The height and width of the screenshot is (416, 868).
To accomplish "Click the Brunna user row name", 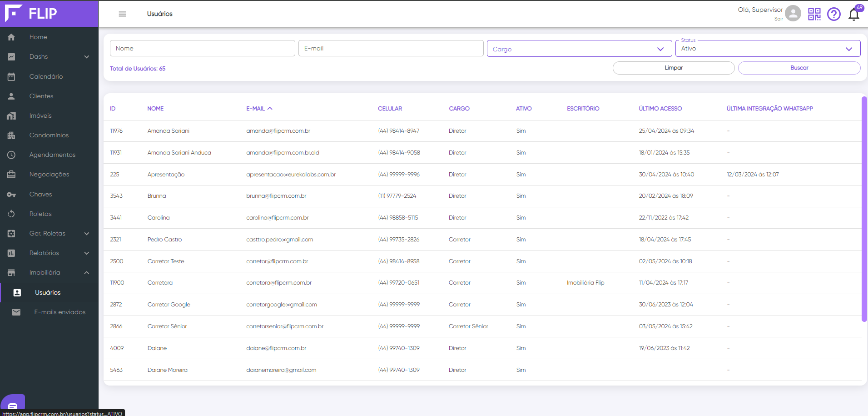I will (157, 196).
